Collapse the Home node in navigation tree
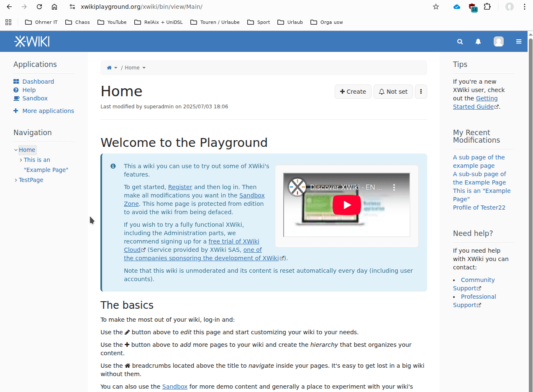 [16, 150]
